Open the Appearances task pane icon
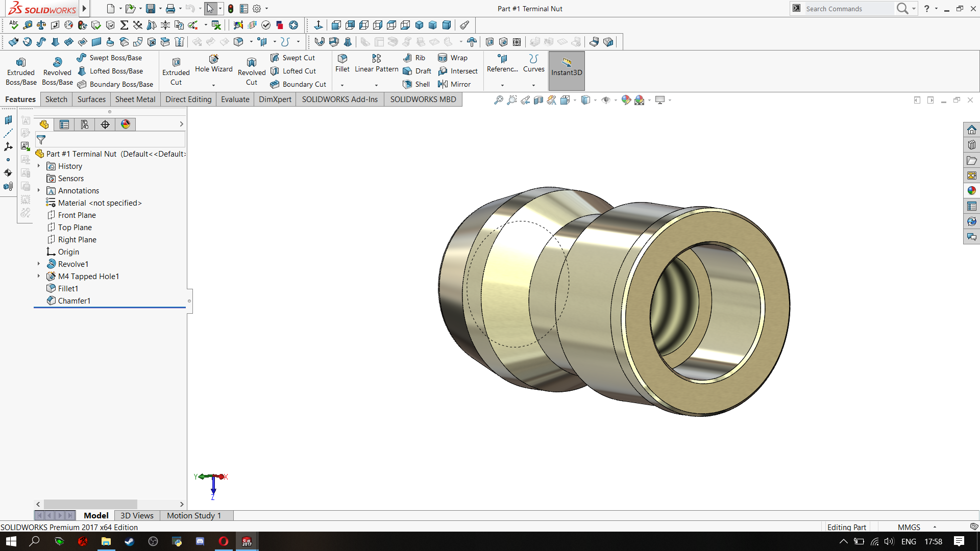Screen dimensions: 980x551 point(971,191)
